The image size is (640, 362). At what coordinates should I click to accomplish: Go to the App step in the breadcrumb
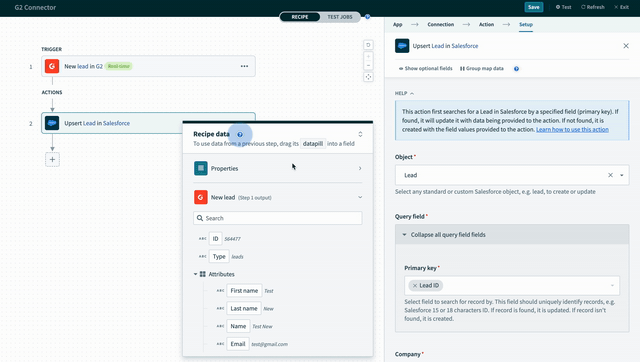(398, 24)
